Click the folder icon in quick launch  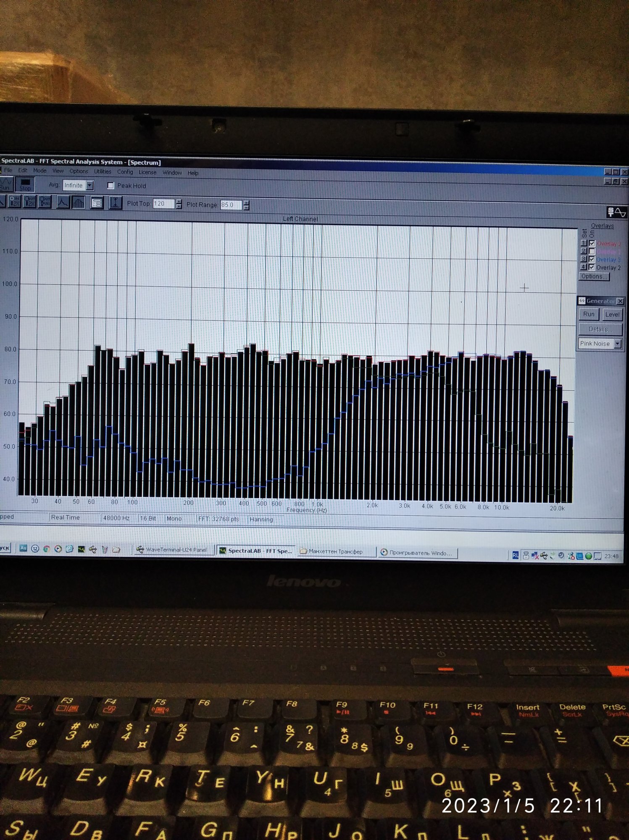click(x=116, y=549)
